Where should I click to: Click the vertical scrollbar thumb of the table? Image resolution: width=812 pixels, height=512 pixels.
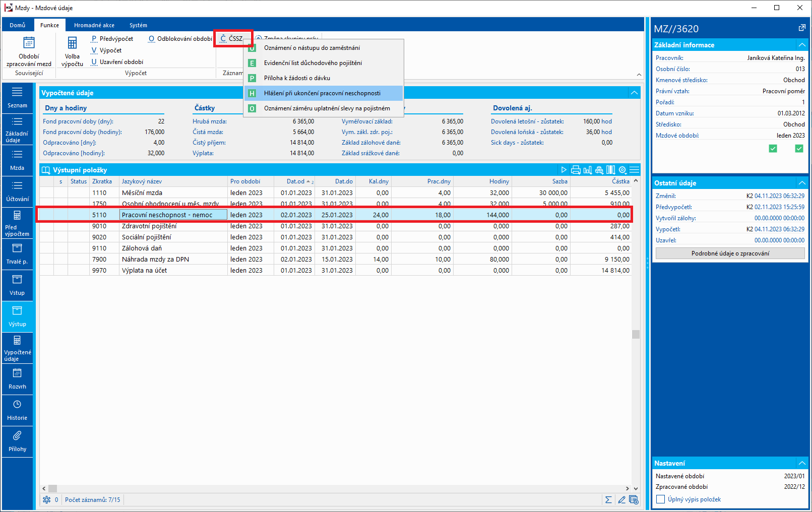636,335
